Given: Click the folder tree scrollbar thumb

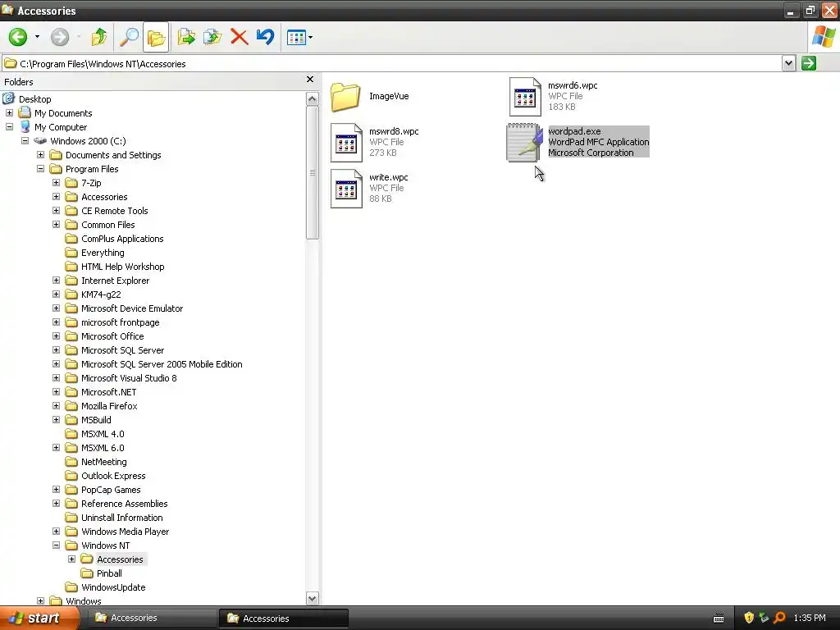Looking at the screenshot, I should (x=313, y=172).
